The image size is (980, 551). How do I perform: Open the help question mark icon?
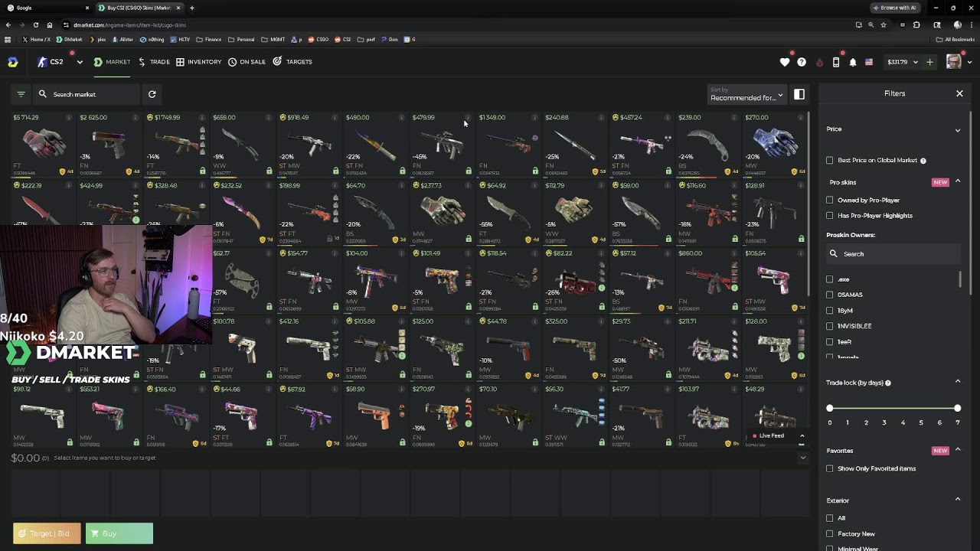[x=802, y=62]
